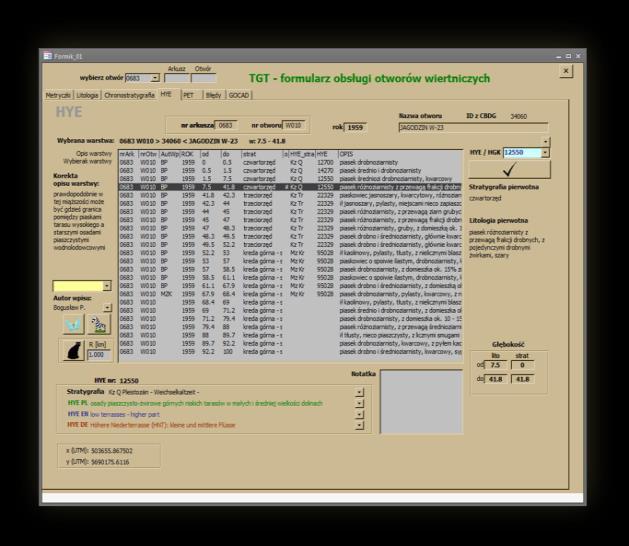The height and width of the screenshot is (546, 629).
Task: Click the Otwór input field
Action: pos(203,78)
